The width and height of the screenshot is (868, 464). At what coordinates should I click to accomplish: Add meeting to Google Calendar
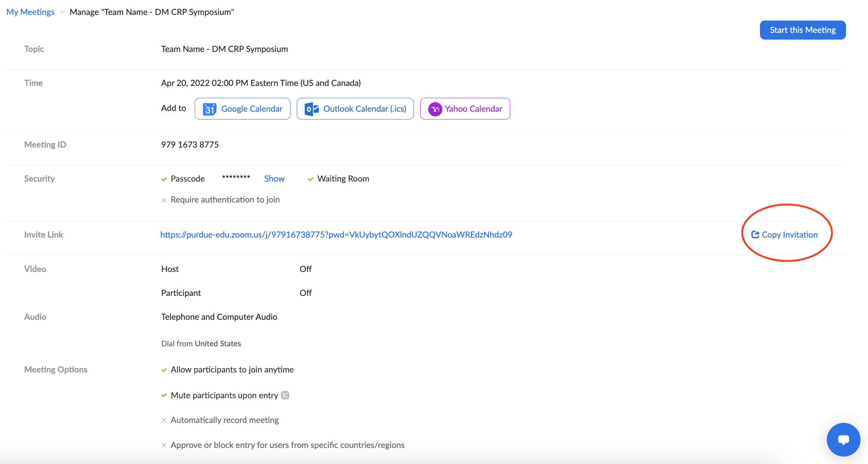click(x=242, y=109)
